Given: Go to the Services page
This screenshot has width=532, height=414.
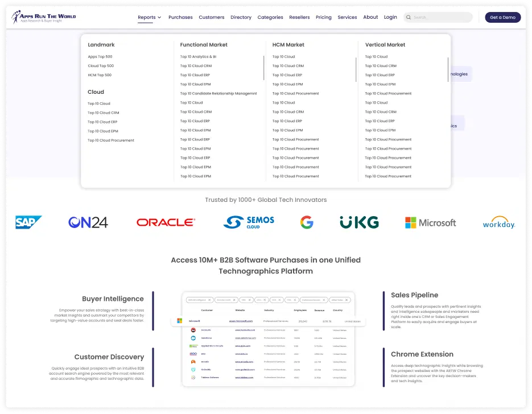Looking at the screenshot, I should 347,17.
